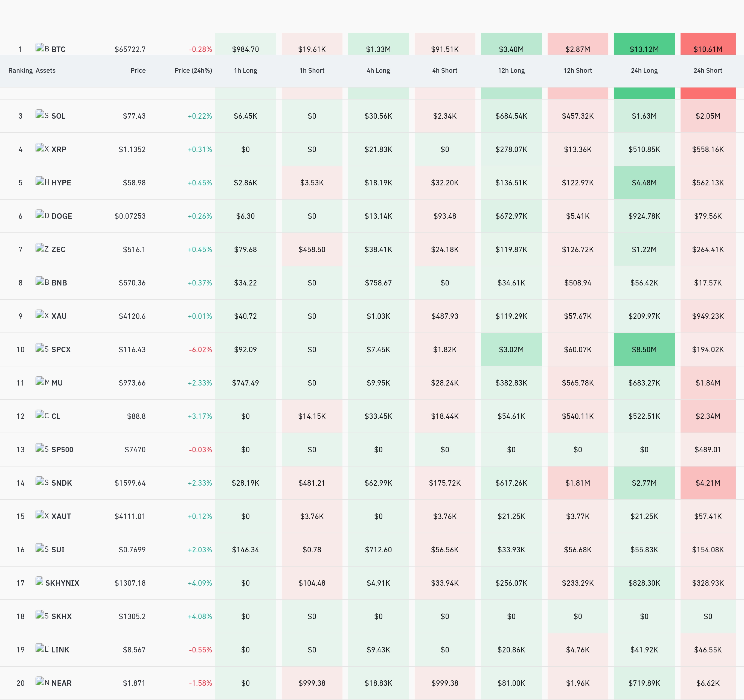Viewport: 744px width, 700px height.
Task: Click the BTC asset icon
Action: pos(42,48)
